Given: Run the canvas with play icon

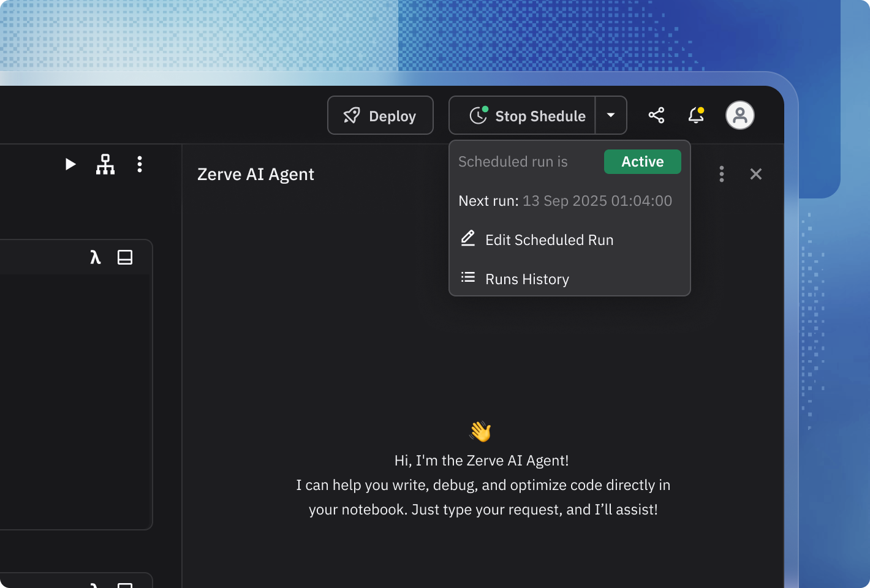Looking at the screenshot, I should click(70, 164).
